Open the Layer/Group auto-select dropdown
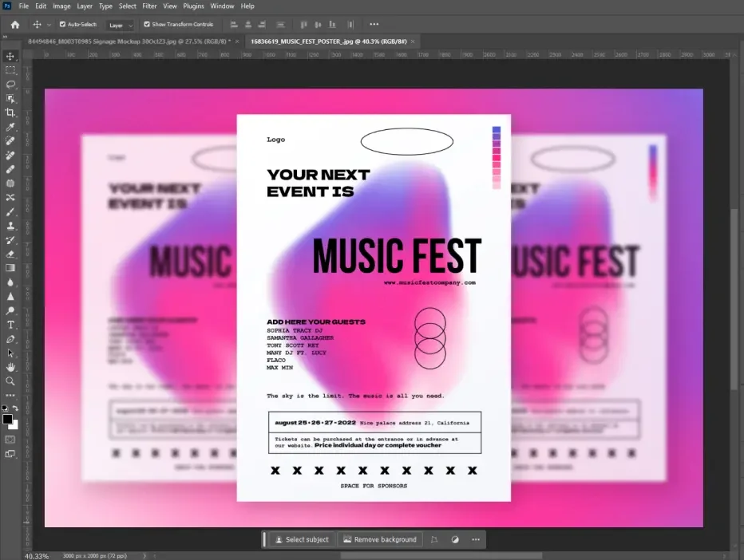The image size is (744, 560). point(121,26)
